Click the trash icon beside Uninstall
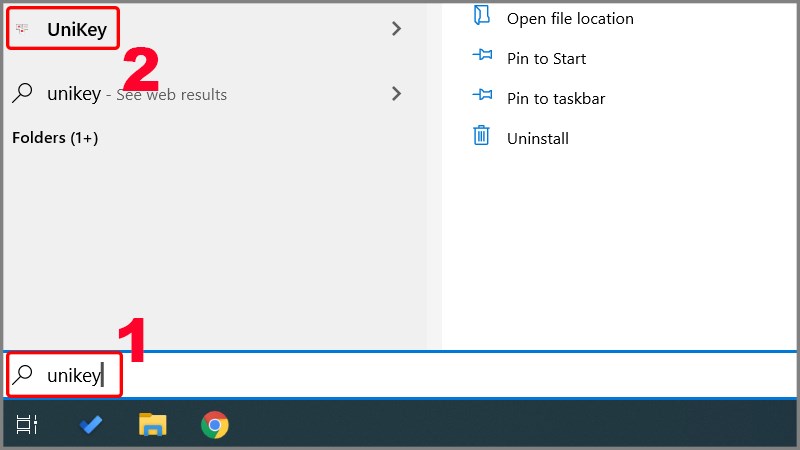This screenshot has width=800, height=450. click(481, 135)
